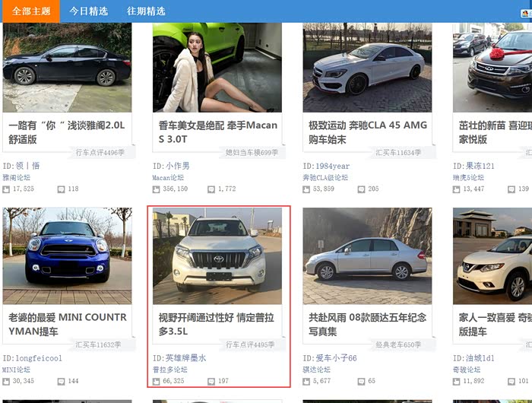This screenshot has width=532, height=403.
Task: Click series tag 汇买车11632季
Action: (x=98, y=345)
